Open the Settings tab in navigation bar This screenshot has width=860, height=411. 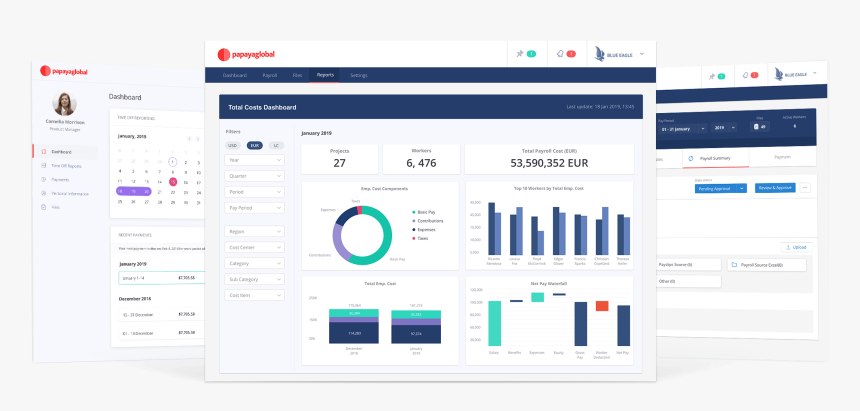tap(359, 75)
